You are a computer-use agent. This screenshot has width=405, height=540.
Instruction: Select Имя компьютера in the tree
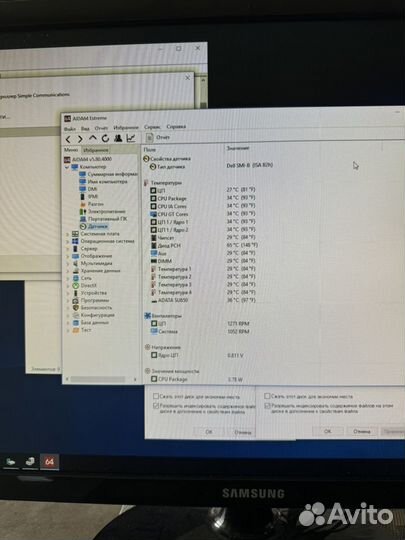[103, 181]
